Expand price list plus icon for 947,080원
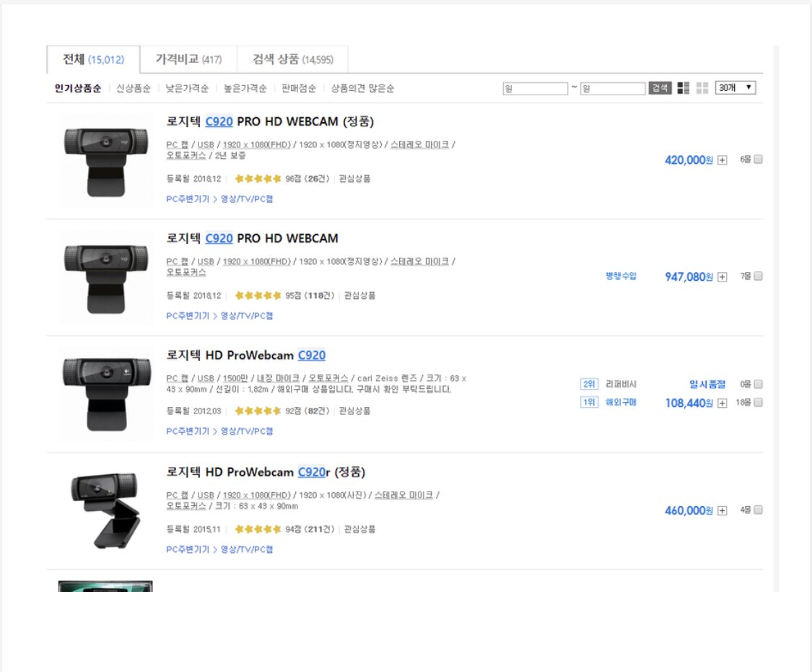The height and width of the screenshot is (672, 812). tap(722, 277)
